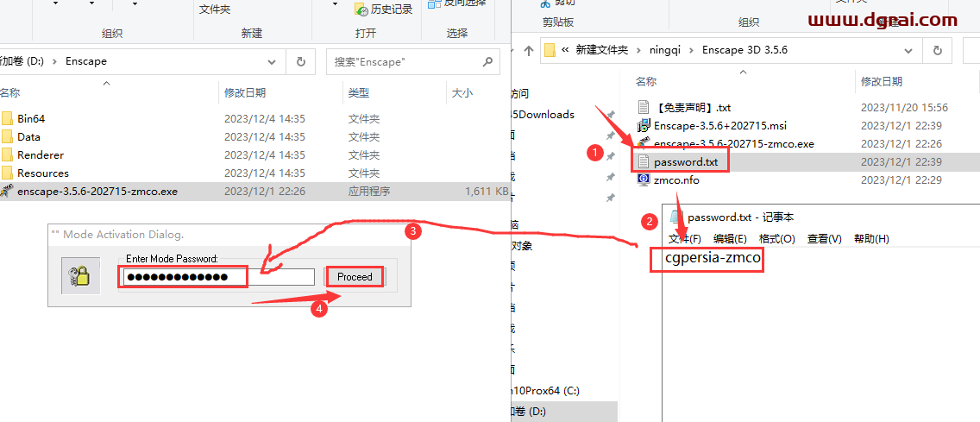Click the 历史记录 history icon in ribbon
Viewport: 980px width, 422px height.
tap(361, 9)
